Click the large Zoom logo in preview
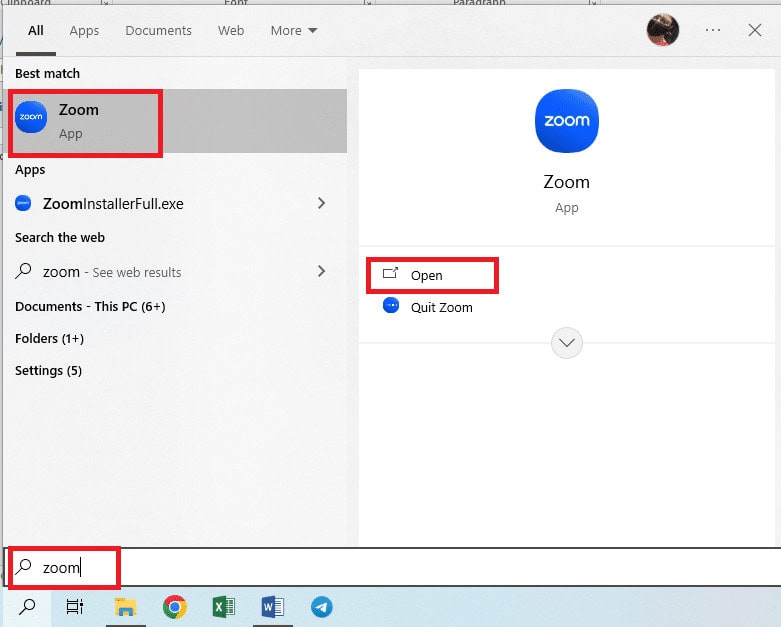Image resolution: width=781 pixels, height=627 pixels. pyautogui.click(x=567, y=121)
